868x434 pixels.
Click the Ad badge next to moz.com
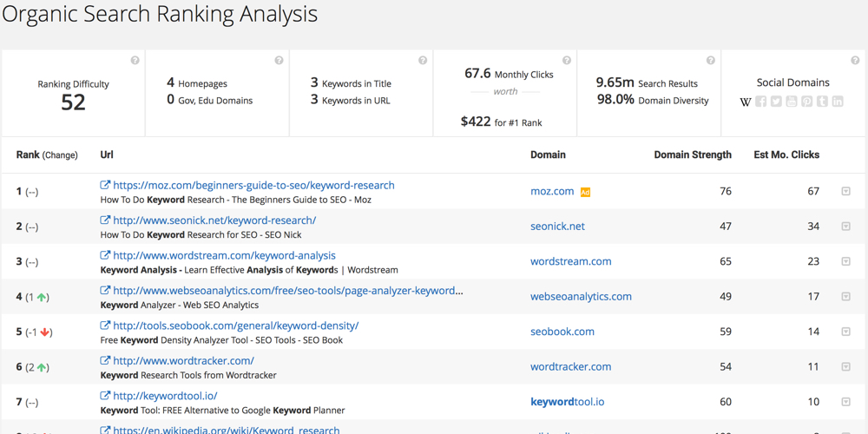pyautogui.click(x=585, y=192)
